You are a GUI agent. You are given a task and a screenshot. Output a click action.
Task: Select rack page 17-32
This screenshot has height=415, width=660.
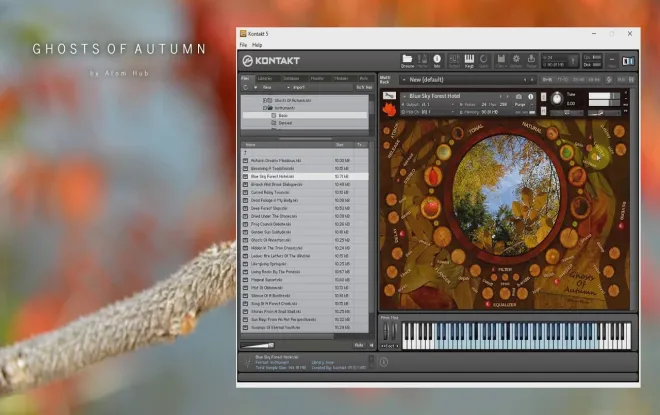[562, 80]
